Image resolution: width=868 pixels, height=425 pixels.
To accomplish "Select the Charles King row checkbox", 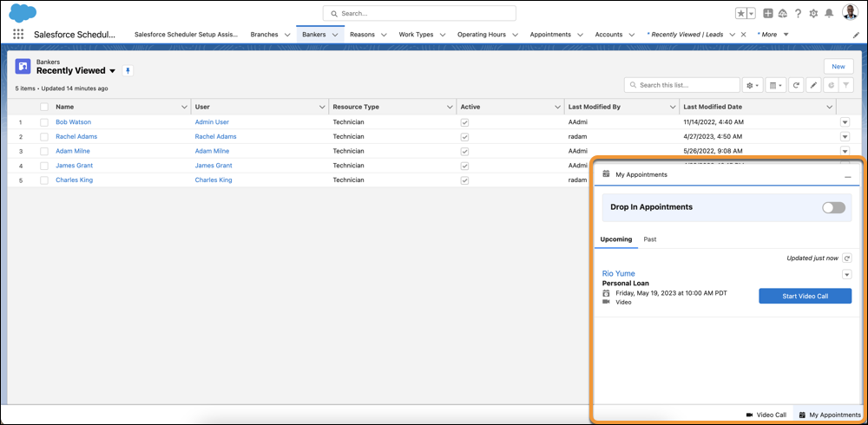I will 44,180.
